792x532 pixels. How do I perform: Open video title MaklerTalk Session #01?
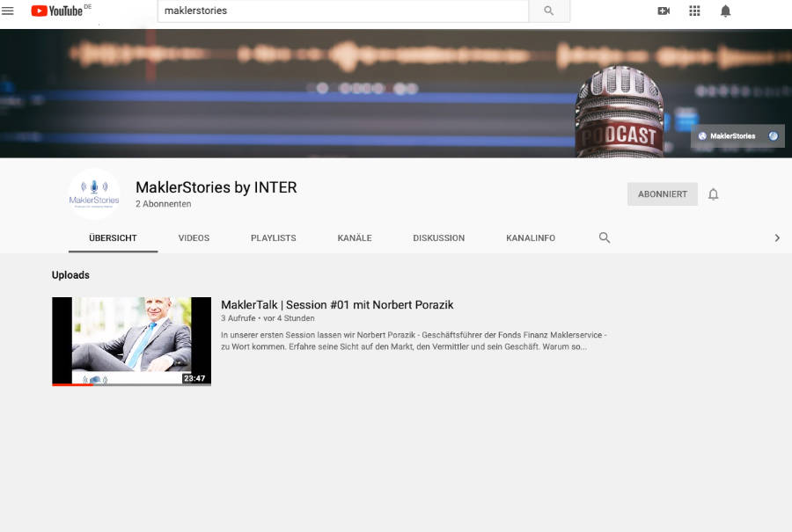(337, 305)
